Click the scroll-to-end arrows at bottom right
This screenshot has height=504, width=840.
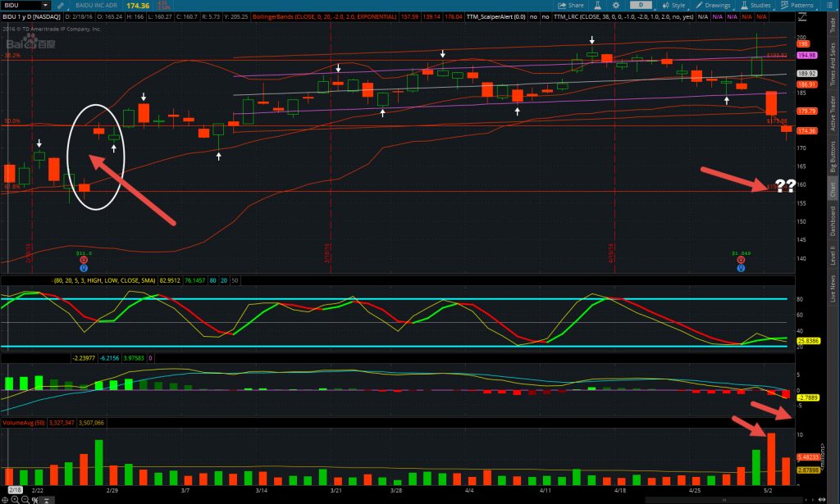[822, 500]
